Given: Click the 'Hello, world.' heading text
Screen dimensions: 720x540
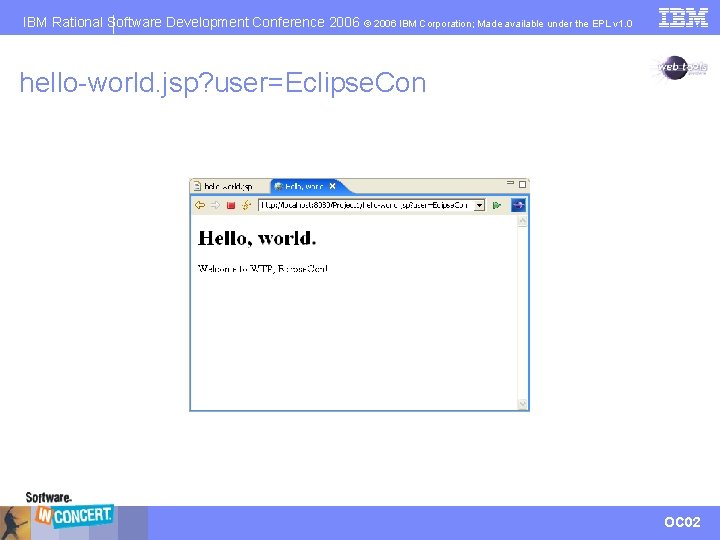Looking at the screenshot, I should click(x=257, y=238).
